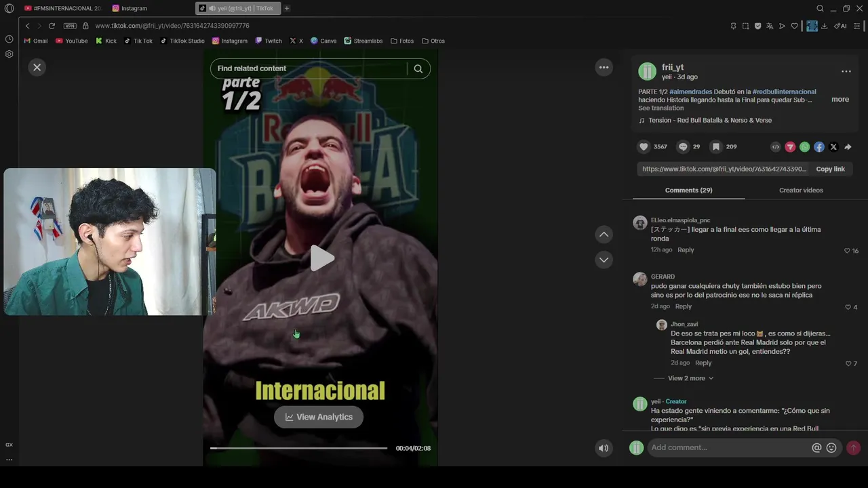
Task: Share the video on X
Action: (x=833, y=146)
